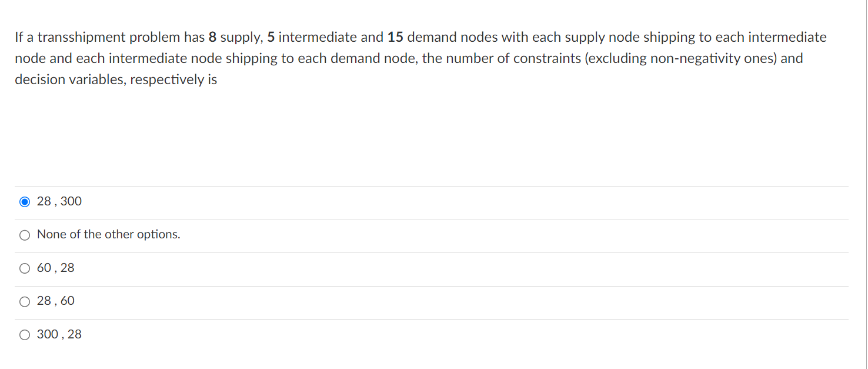Select the radio button for "300 , 28"
Viewport: 868px width, 369px height.
(25, 334)
